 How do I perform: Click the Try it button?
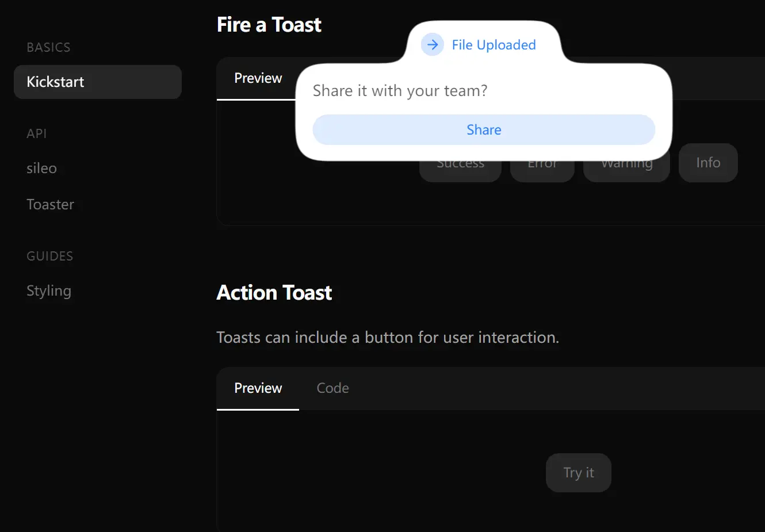(x=578, y=472)
